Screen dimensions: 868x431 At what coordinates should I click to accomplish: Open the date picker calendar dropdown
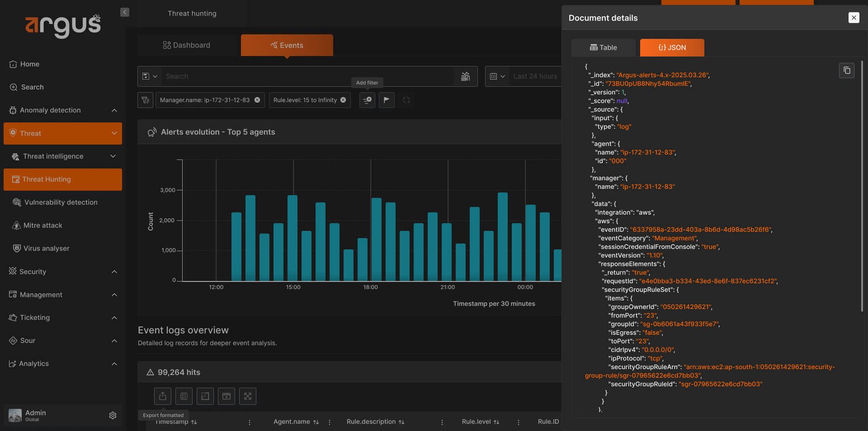497,76
